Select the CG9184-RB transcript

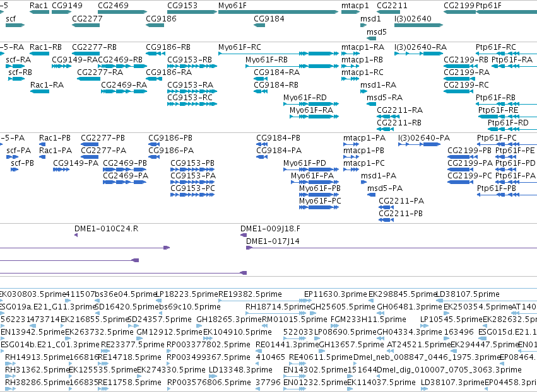click(x=261, y=91)
